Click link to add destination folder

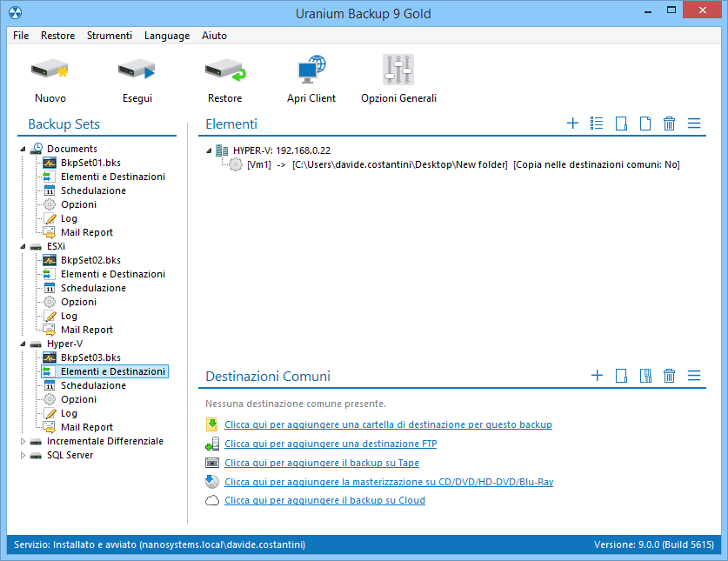(388, 424)
